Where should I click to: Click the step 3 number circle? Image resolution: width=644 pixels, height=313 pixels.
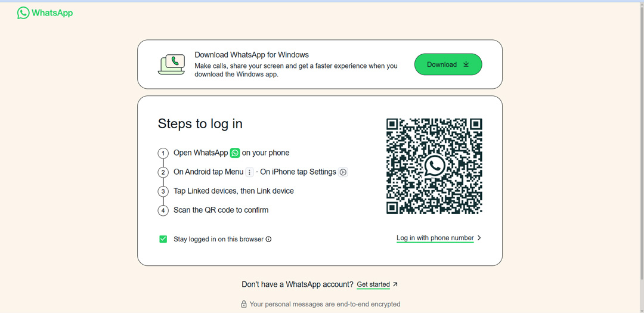pos(163,191)
